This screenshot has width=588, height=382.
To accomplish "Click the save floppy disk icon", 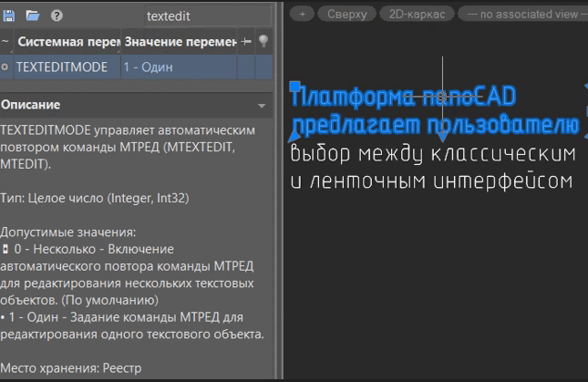I will point(8,15).
